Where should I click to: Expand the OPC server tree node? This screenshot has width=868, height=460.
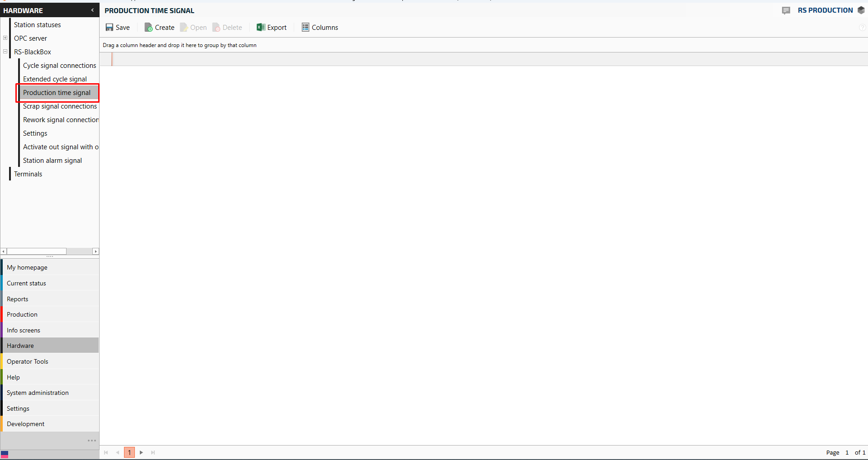pyautogui.click(x=5, y=38)
